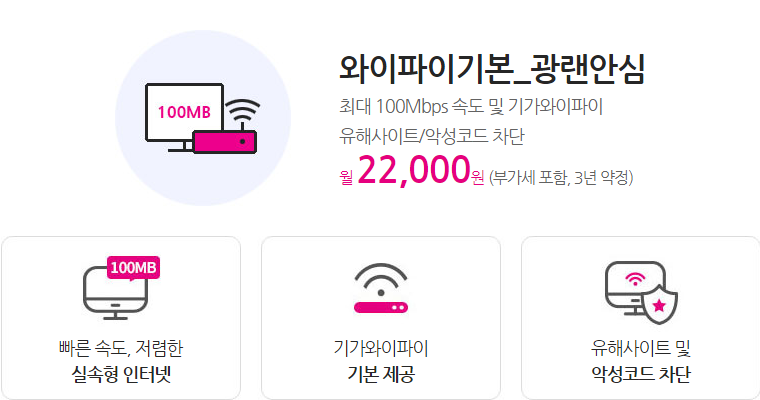Click the 100MB text inside the large monitor
This screenshot has height=400, width=760.
point(184,112)
